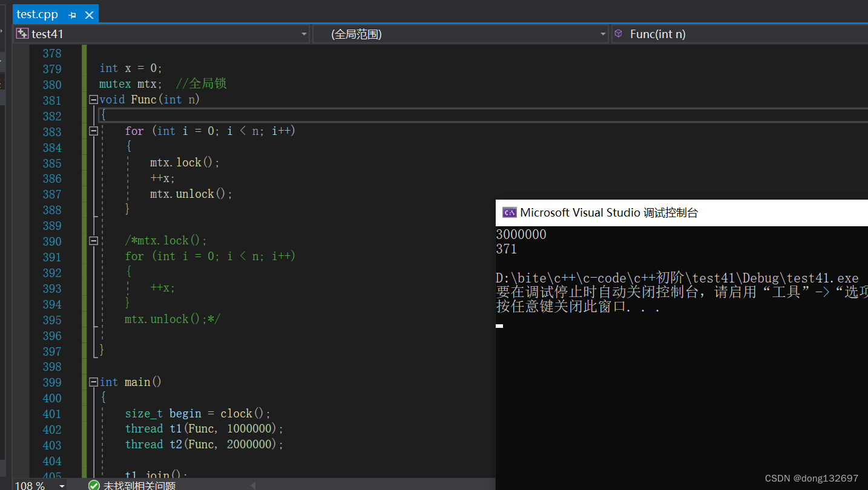This screenshot has width=868, height=490.
Task: Click the debug console window icon
Action: pyautogui.click(x=510, y=212)
